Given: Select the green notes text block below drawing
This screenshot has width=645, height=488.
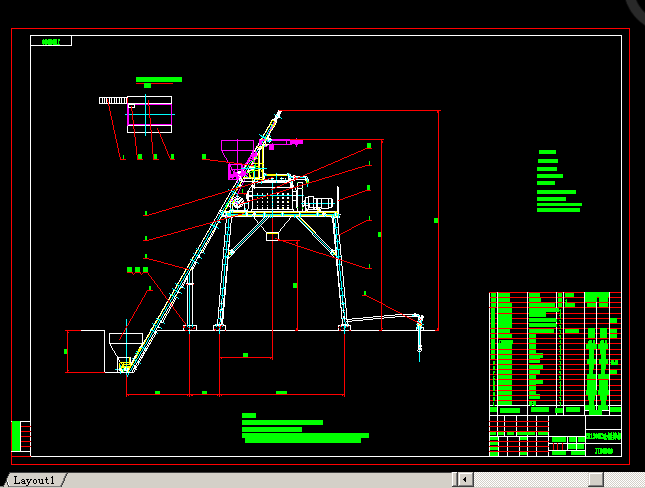Looking at the screenshot, I should pyautogui.click(x=305, y=428).
